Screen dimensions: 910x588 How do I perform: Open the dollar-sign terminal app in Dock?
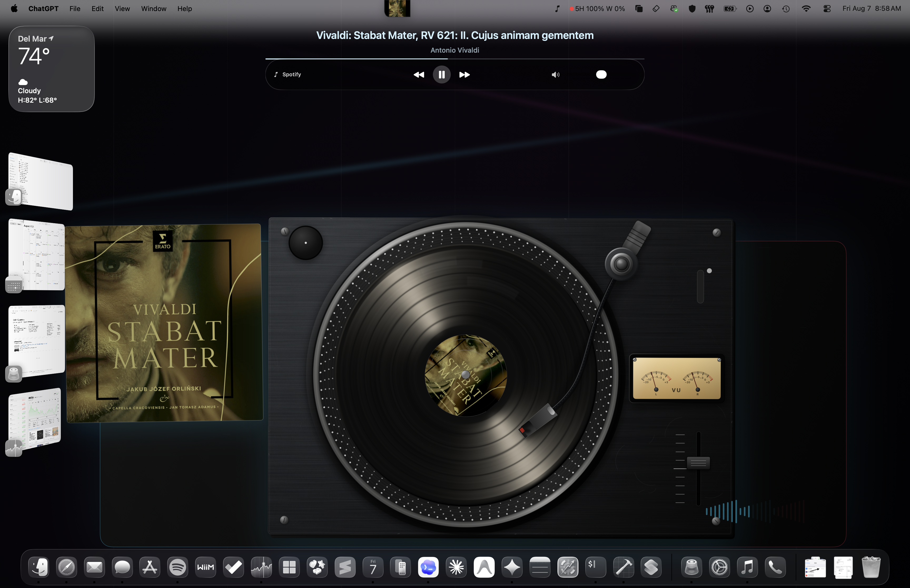click(x=596, y=567)
